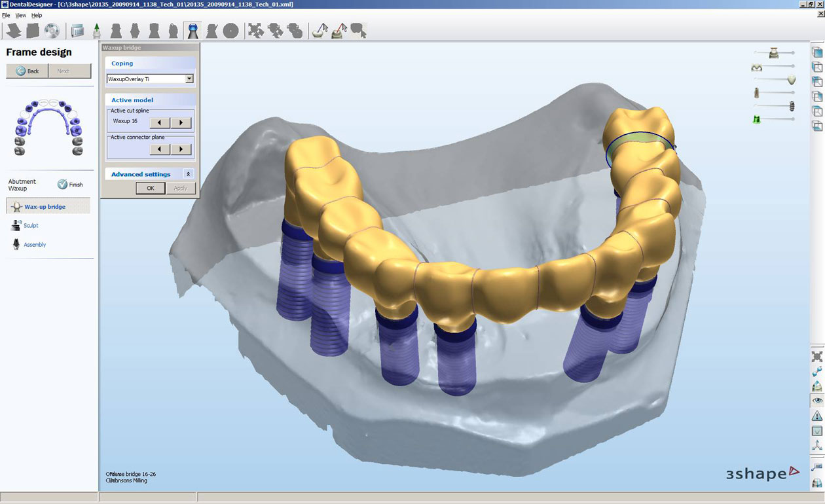
Task: Collapse the Advanced settings section
Action: (189, 174)
